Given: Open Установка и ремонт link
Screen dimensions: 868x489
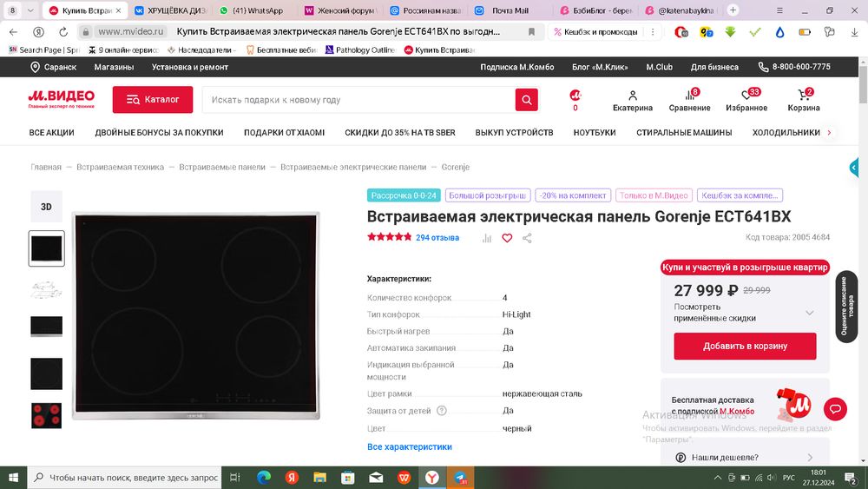Looking at the screenshot, I should point(190,67).
